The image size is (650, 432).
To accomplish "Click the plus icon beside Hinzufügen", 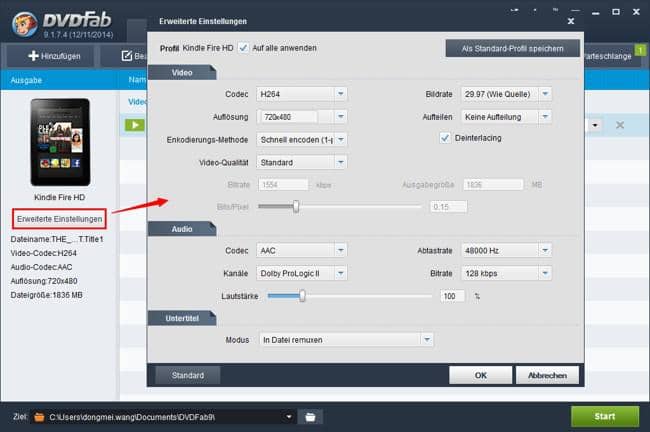I will (33, 56).
